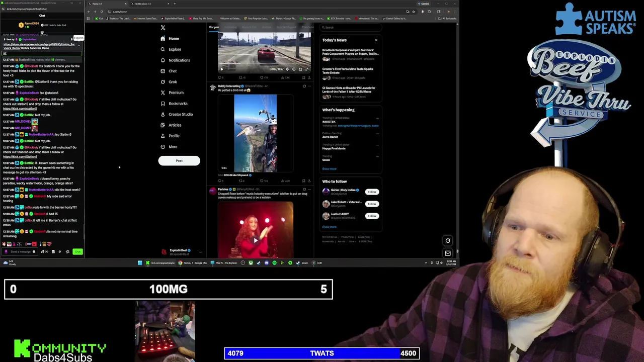Expand the GTA video to fullscreen

point(307,69)
